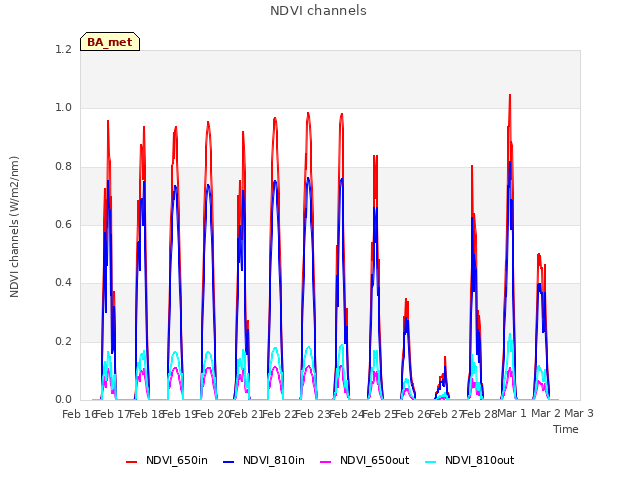Click the Feb 19 x-axis tick label
Viewport: 640px width, 480px height.
click(179, 414)
